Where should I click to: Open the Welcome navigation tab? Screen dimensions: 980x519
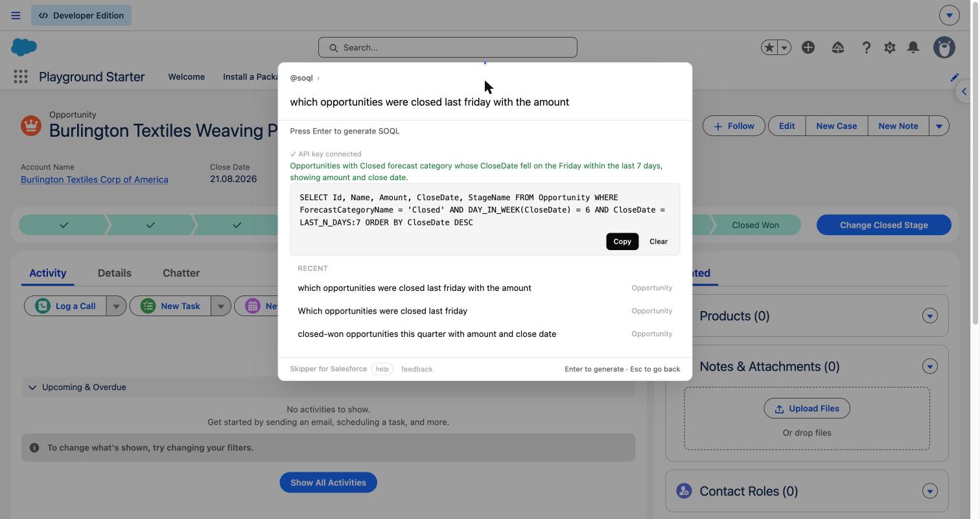point(187,76)
